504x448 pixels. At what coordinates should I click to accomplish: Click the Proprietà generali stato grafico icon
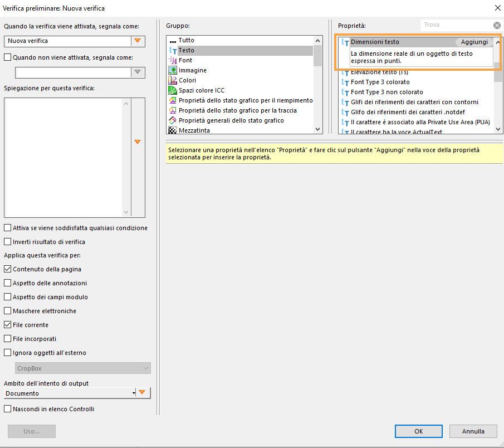(173, 120)
